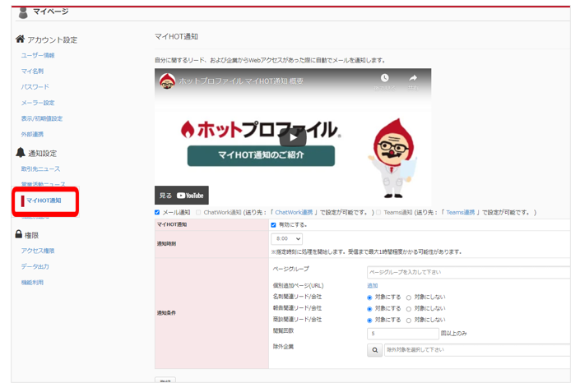Play the マイHOT通知 intro video

293,138
